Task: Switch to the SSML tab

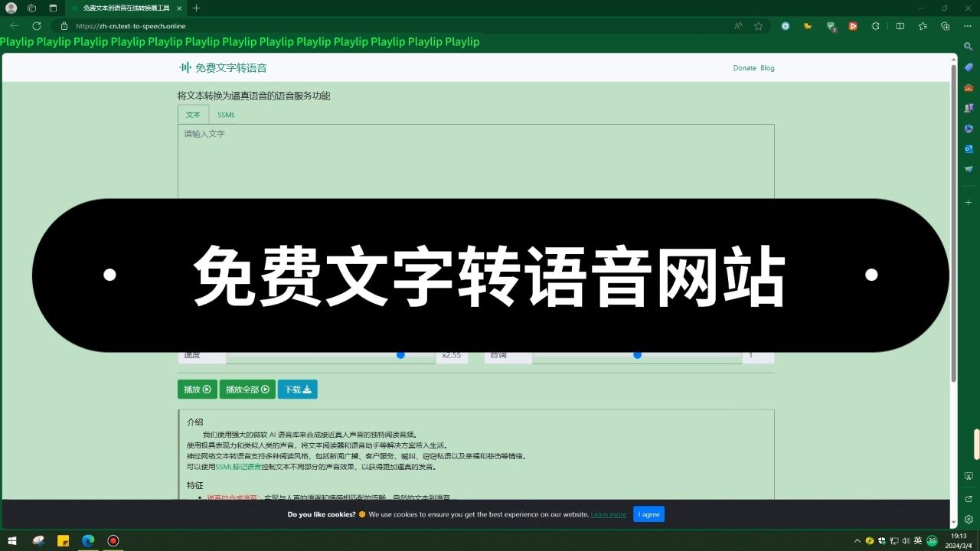Action: click(226, 114)
